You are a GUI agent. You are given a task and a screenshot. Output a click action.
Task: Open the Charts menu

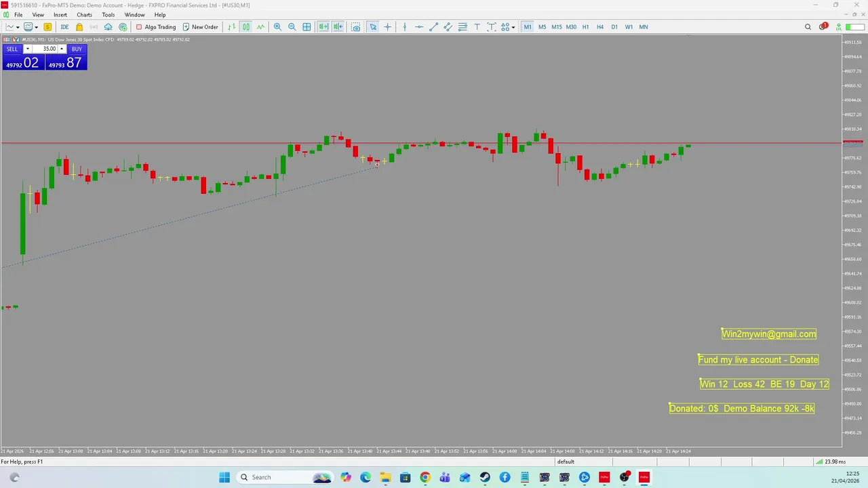pyautogui.click(x=85, y=15)
